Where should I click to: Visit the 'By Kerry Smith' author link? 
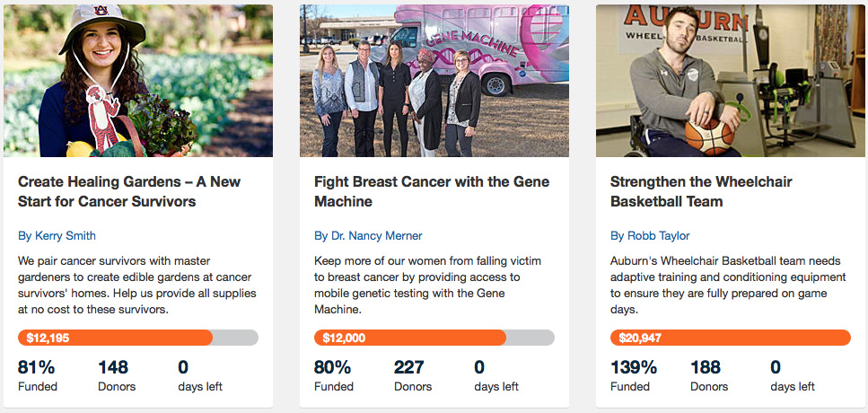[57, 236]
